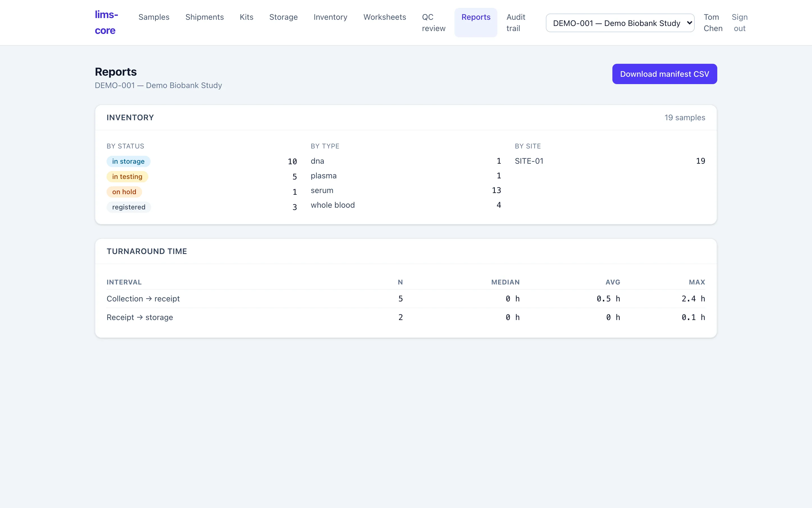The image size is (812, 508).
Task: Click the SITE-01 count of 19
Action: click(700, 161)
